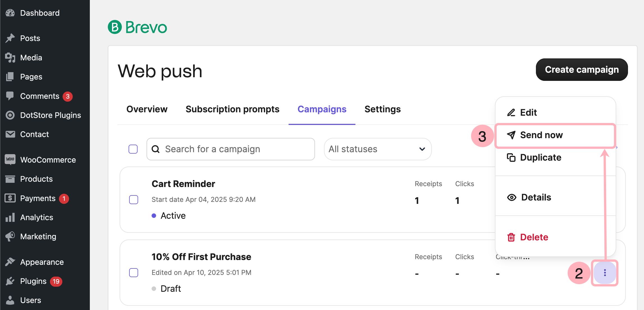Viewport: 644px width, 310px height.
Task: Click the Analytics bar chart icon
Action: point(10,217)
